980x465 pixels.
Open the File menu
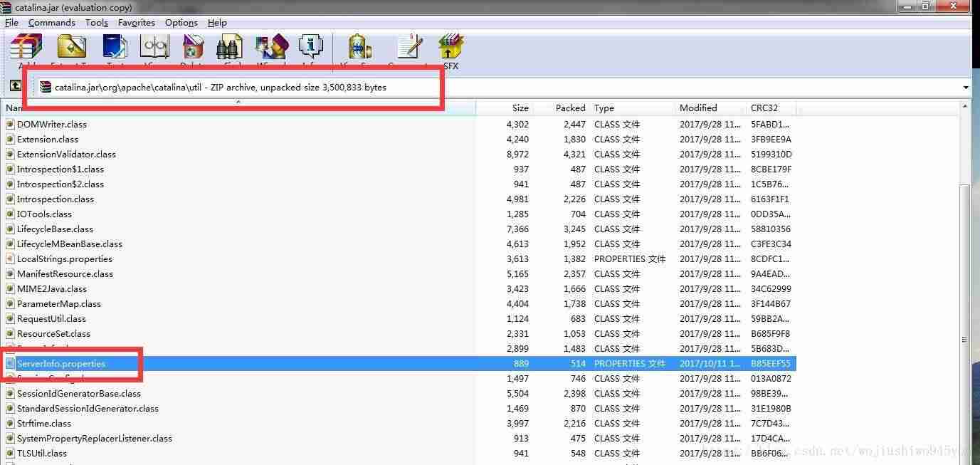[x=11, y=22]
